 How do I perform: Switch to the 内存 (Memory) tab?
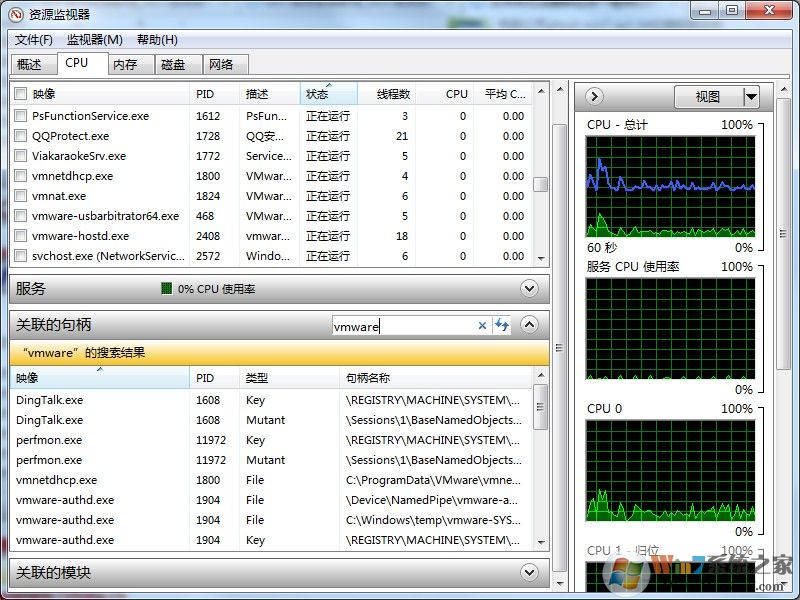(125, 64)
